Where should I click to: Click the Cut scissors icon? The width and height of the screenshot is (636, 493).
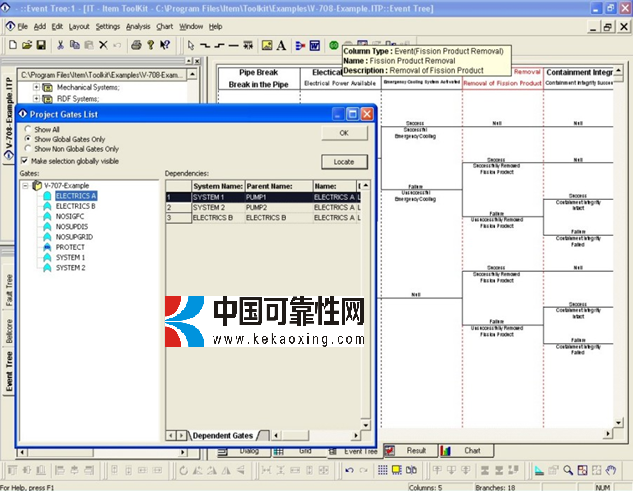[60, 45]
